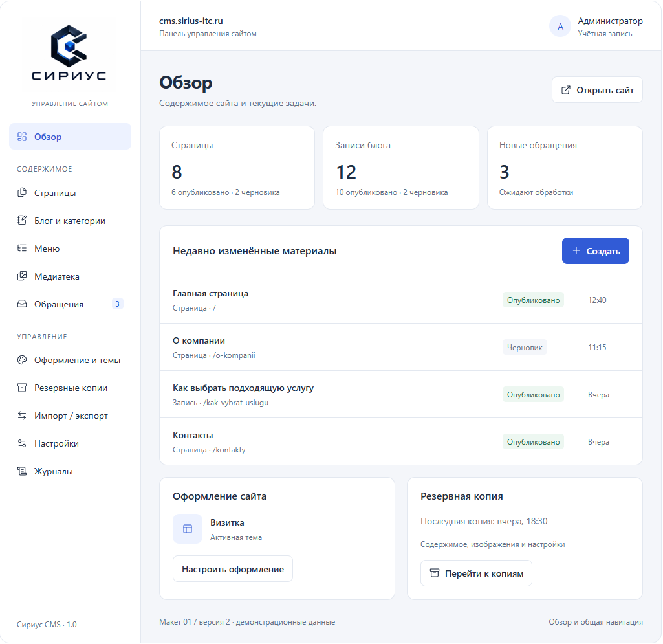
Task: Click the Обращения badge showing 3
Action: (x=118, y=304)
